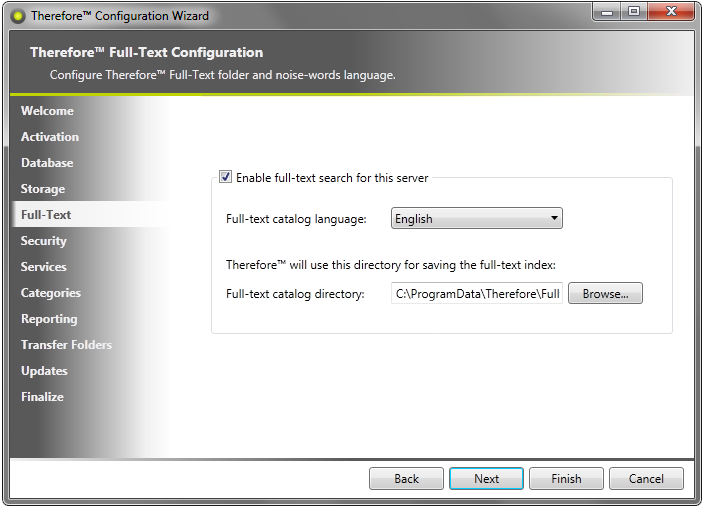Select the Reporting step

point(49,318)
